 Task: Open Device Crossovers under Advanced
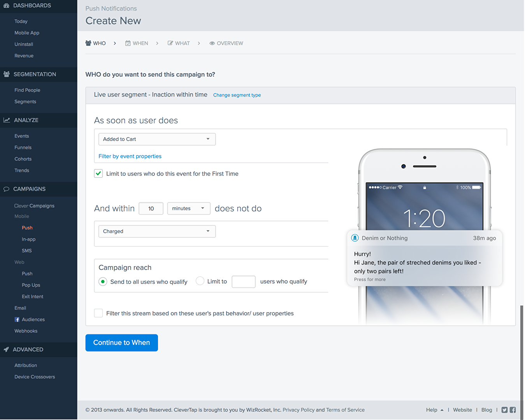point(35,377)
